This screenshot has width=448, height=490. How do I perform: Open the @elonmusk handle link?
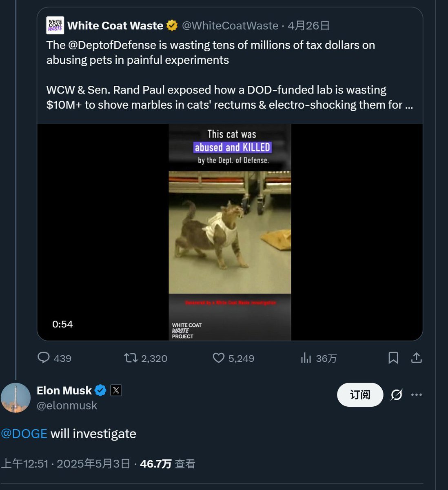(x=67, y=405)
